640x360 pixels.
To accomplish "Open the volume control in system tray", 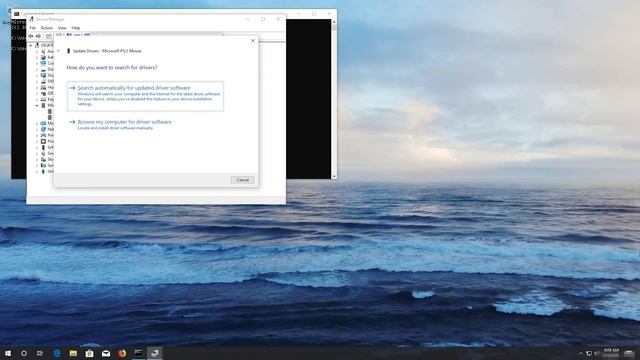I will point(596,353).
